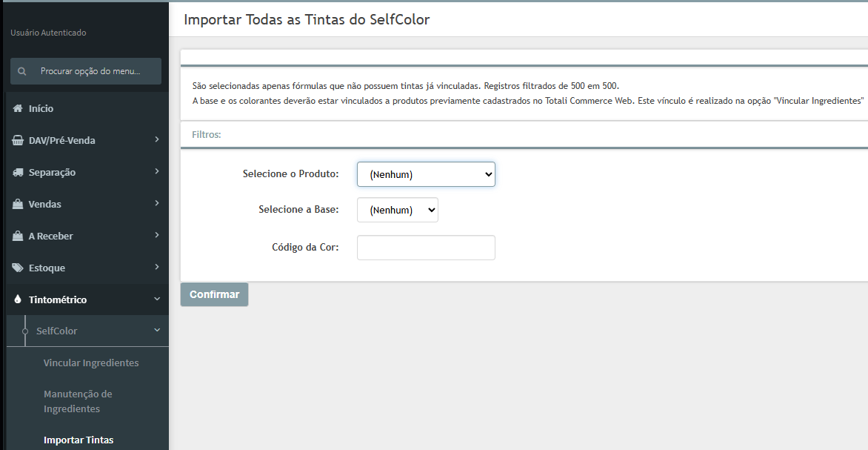The height and width of the screenshot is (450, 868).
Task: Click the Usuário Autenticado text
Action: click(x=48, y=33)
